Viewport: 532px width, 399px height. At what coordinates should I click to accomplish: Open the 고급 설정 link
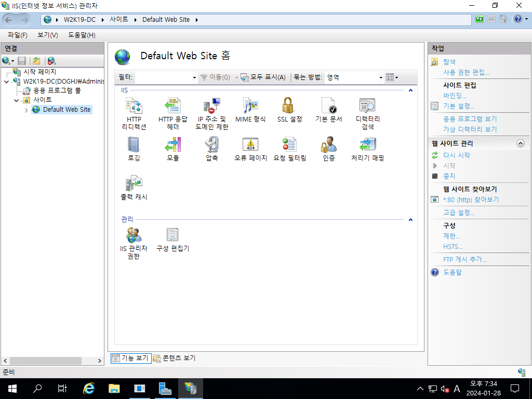tap(459, 212)
